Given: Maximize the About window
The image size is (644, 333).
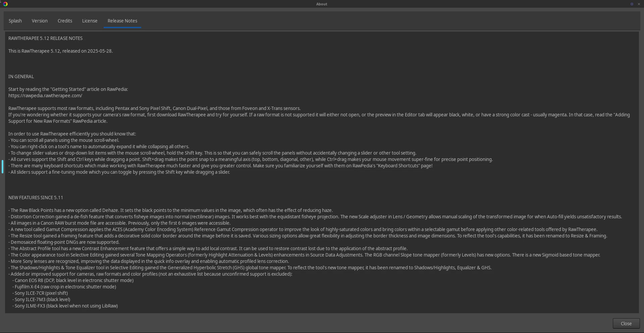Looking at the screenshot, I should click(632, 4).
